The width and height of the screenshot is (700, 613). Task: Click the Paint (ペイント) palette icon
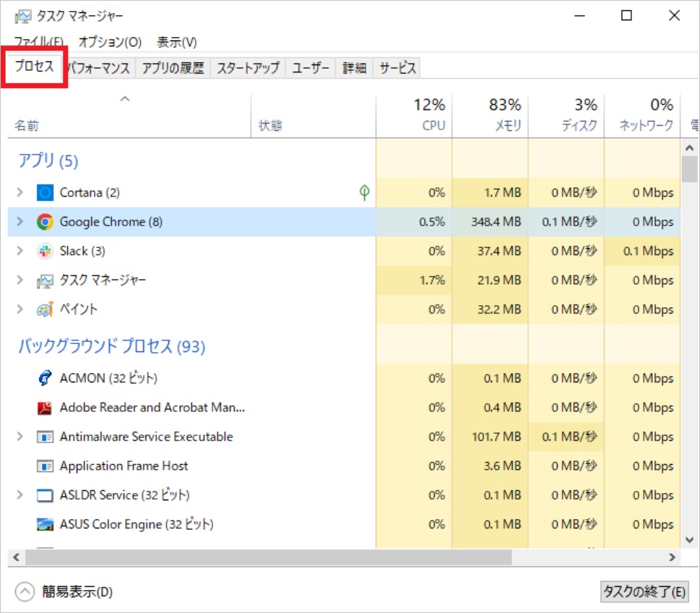[46, 309]
